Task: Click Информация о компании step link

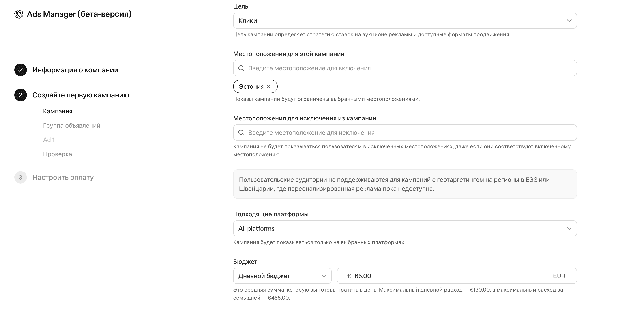Action: click(75, 70)
